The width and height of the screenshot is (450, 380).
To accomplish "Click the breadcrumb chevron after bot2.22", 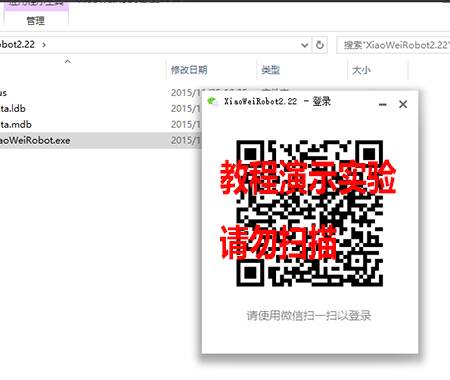I will [44, 45].
